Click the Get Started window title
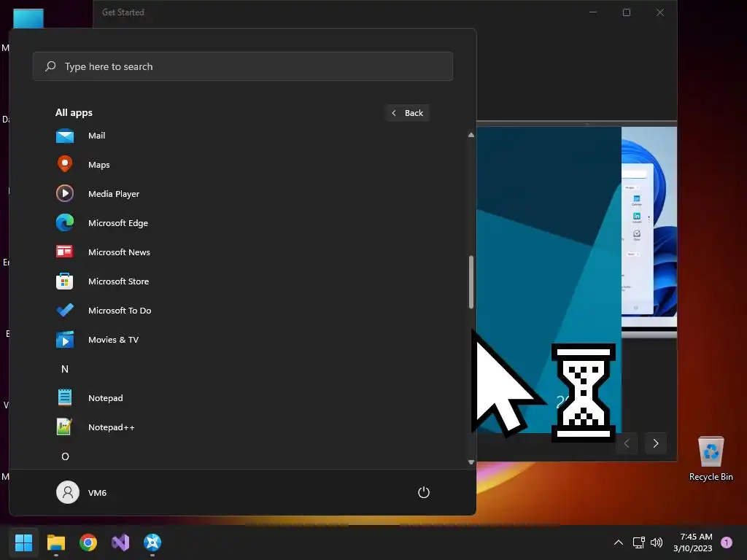Image resolution: width=747 pixels, height=560 pixels. tap(123, 12)
